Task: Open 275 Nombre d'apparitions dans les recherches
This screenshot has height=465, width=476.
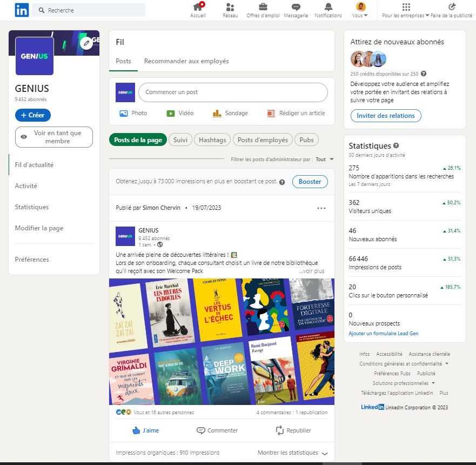Action: (x=405, y=176)
